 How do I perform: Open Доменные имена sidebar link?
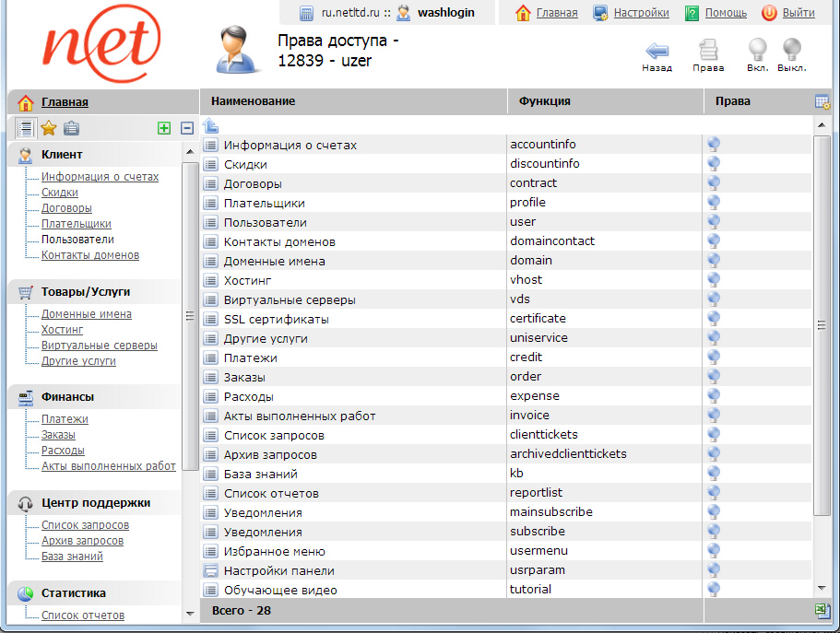tap(86, 314)
